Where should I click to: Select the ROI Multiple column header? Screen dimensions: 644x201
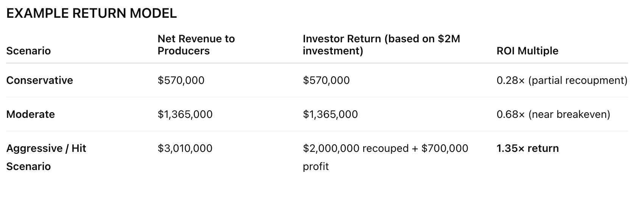coord(527,51)
